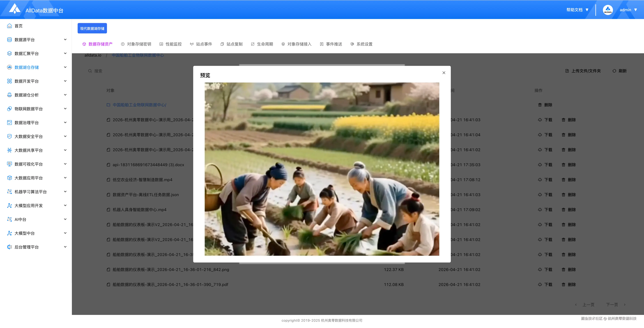This screenshot has height=328, width=644.
Task: Open 中国船舶工业物联网数据中心 breadcrumb link
Action: point(138,55)
